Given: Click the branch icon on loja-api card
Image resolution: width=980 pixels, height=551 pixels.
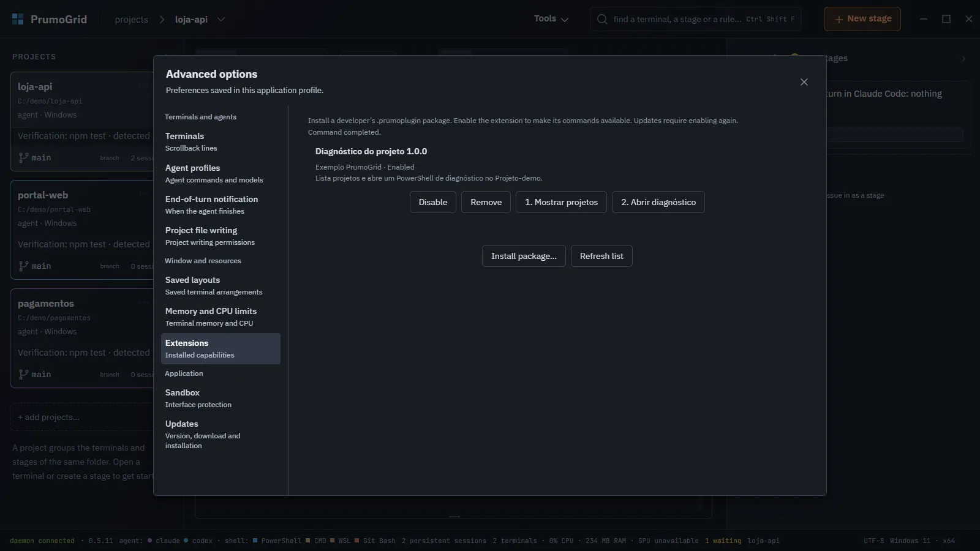Looking at the screenshot, I should tap(23, 157).
